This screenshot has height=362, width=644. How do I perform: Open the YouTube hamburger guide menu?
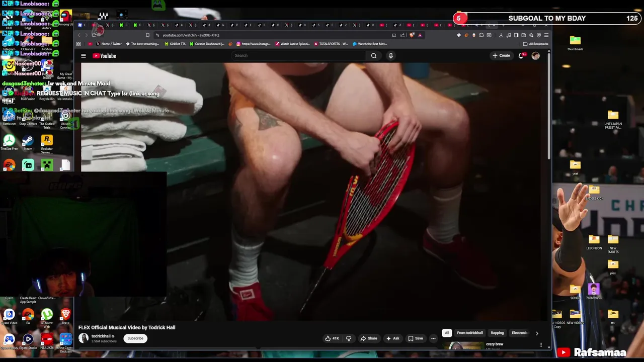click(x=84, y=56)
